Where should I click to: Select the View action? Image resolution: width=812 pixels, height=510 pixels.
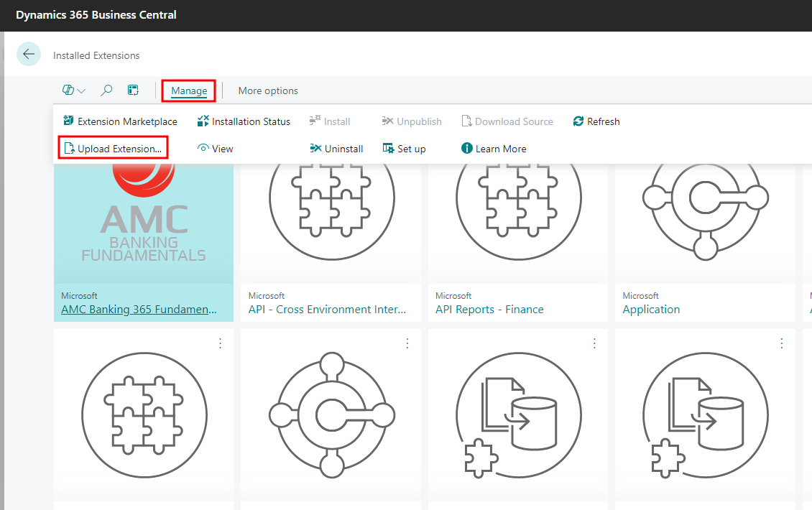point(216,149)
